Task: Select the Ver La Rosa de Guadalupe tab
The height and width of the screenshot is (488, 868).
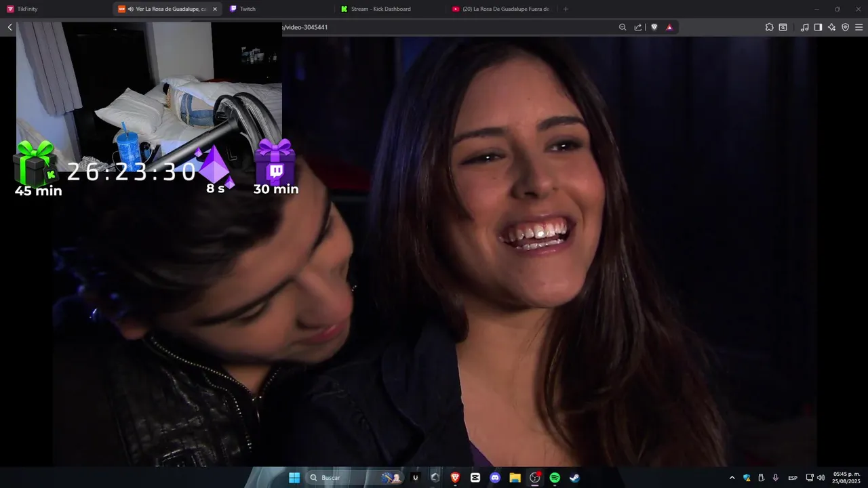Action: click(x=167, y=9)
